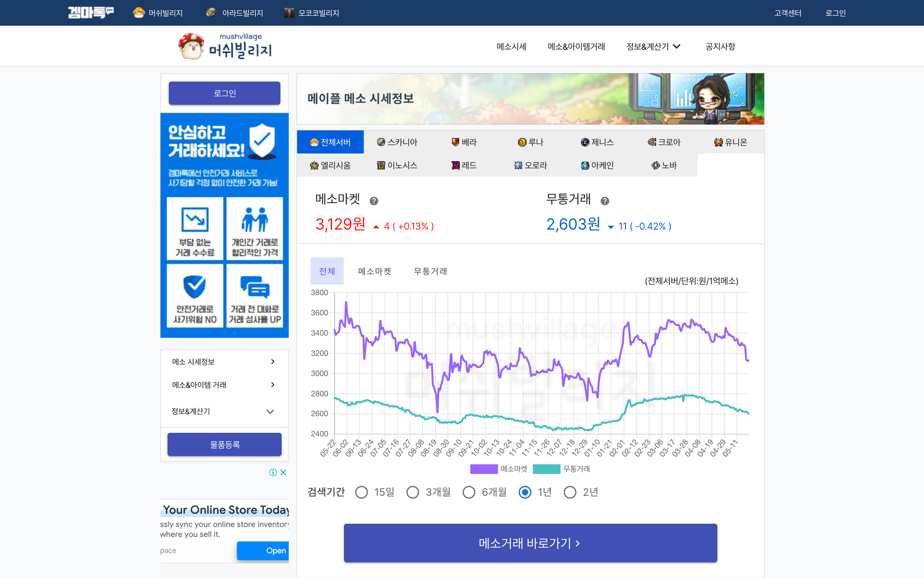Select the 스카니아 server tab

[x=397, y=142]
